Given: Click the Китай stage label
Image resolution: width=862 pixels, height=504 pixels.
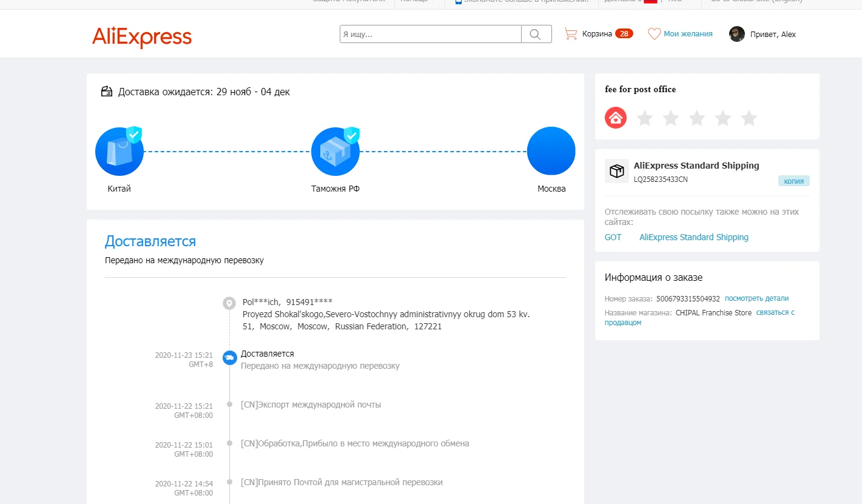Looking at the screenshot, I should point(120,189).
